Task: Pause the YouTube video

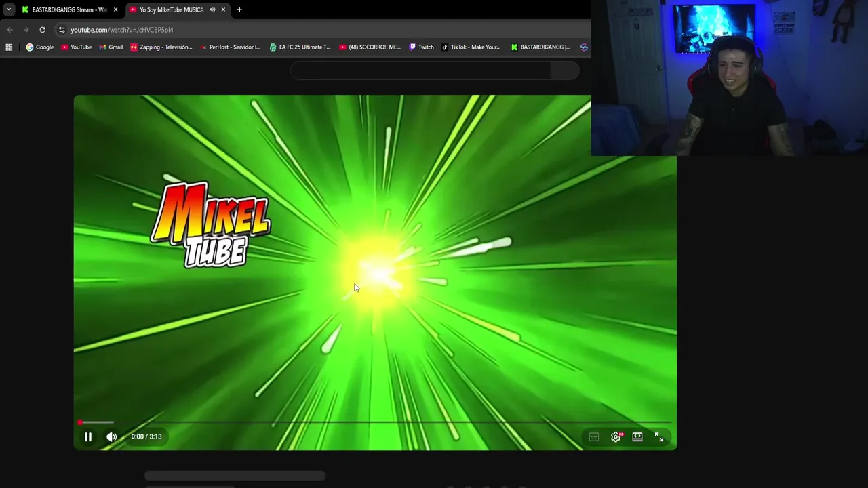Action: (88, 437)
